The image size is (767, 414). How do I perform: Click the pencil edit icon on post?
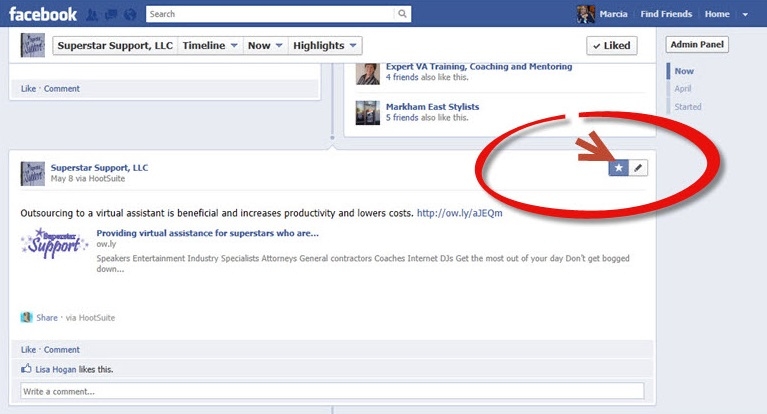(x=638, y=168)
